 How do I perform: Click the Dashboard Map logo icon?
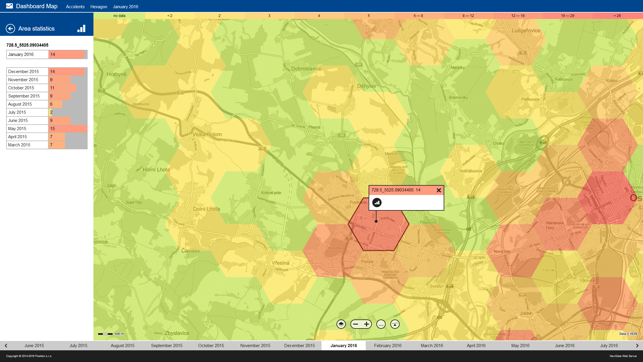9,6
